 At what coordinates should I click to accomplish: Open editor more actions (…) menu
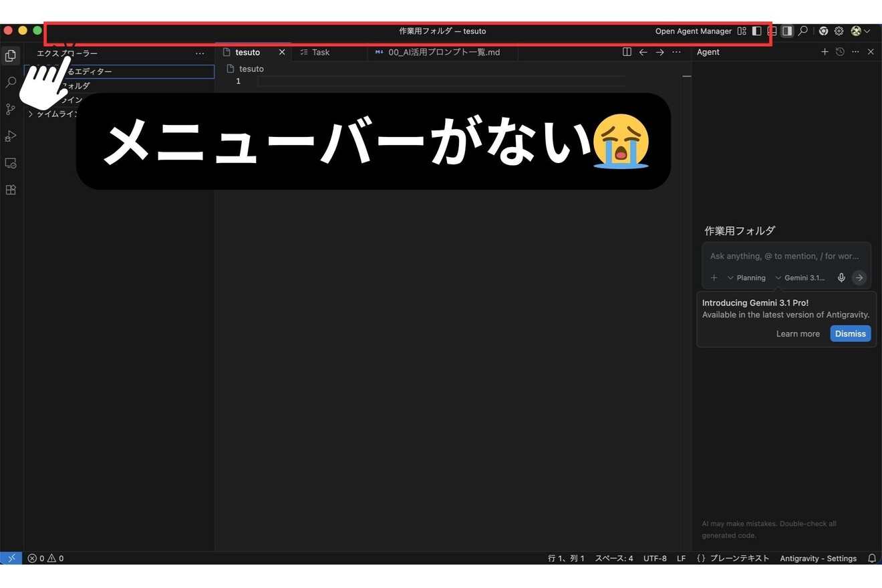pos(676,52)
